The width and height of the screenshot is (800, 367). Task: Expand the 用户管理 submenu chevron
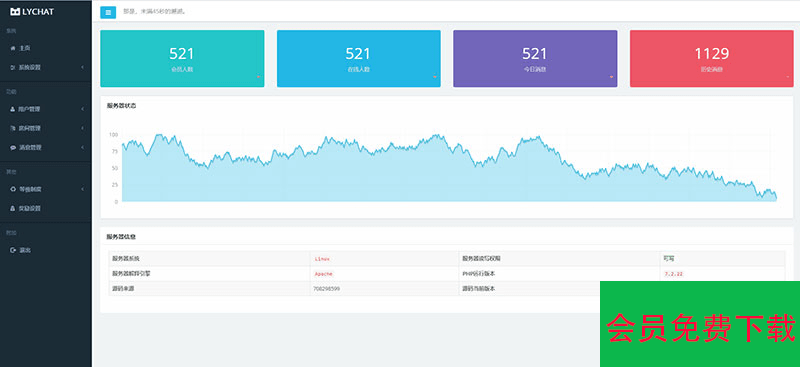click(83, 109)
